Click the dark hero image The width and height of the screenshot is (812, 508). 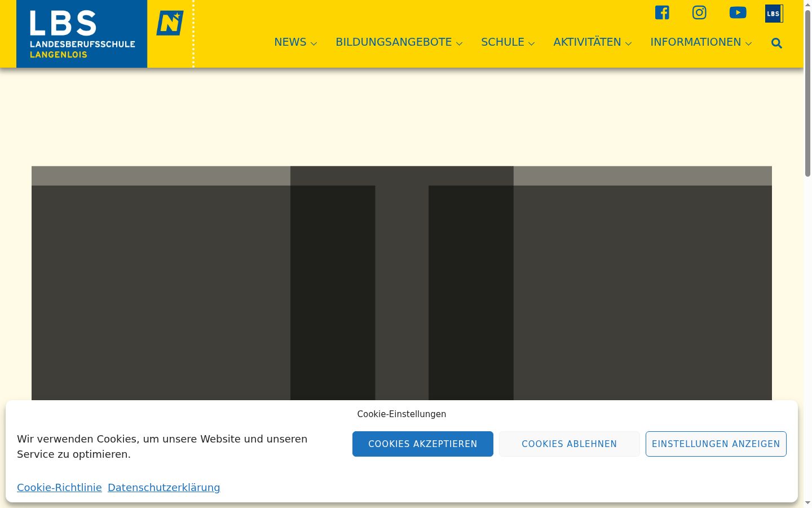click(x=401, y=283)
